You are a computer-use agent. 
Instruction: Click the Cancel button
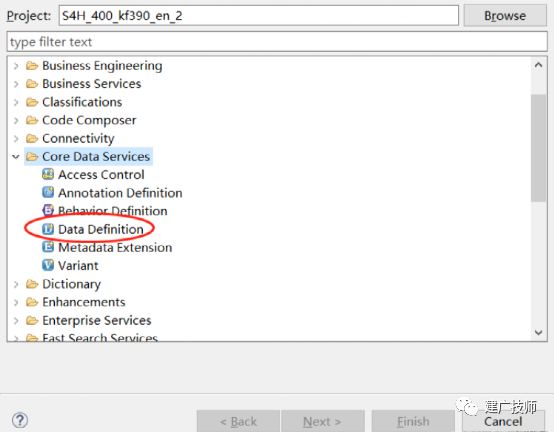tap(503, 421)
